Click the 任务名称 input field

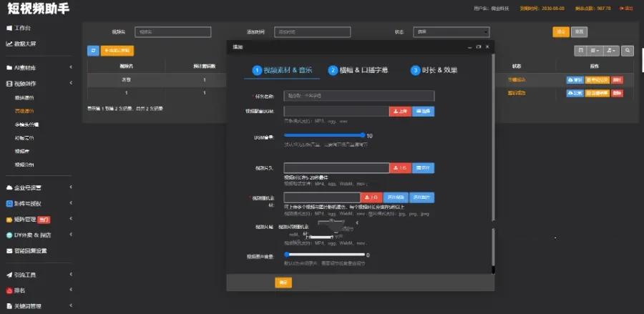(359, 96)
